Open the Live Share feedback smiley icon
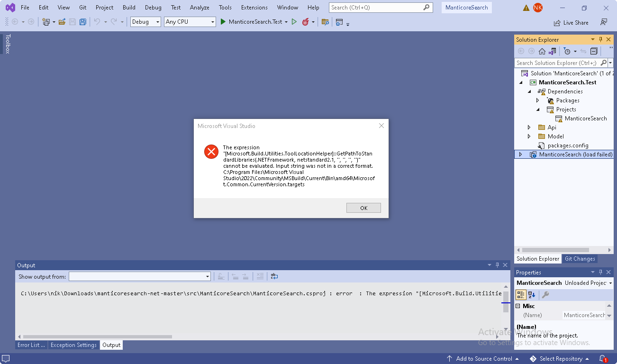This screenshot has width=617, height=364. 603,22
